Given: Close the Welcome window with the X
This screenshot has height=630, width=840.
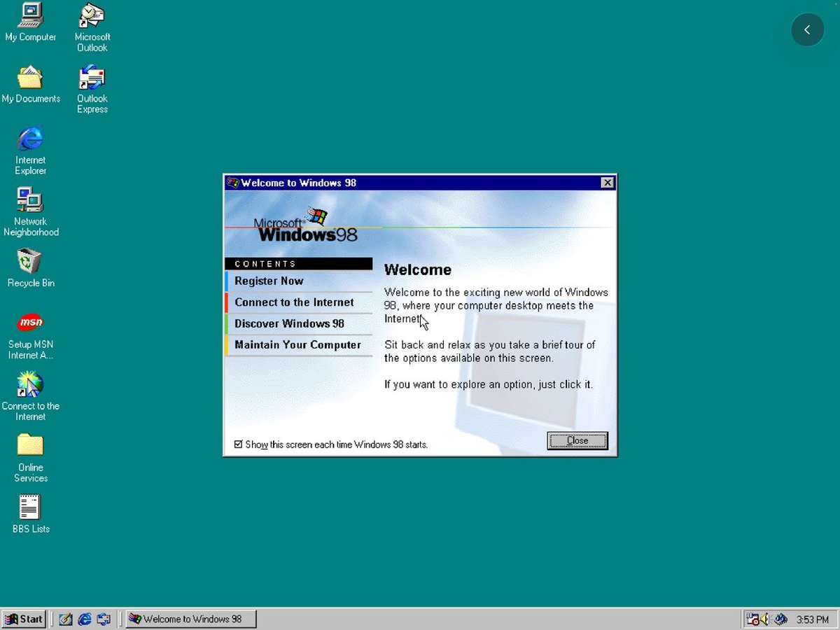Looking at the screenshot, I should click(x=608, y=183).
